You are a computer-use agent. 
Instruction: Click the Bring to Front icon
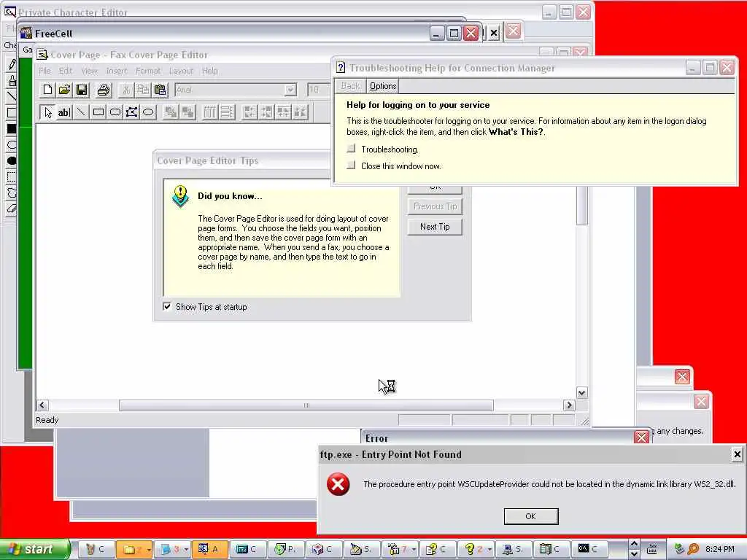[x=171, y=112]
